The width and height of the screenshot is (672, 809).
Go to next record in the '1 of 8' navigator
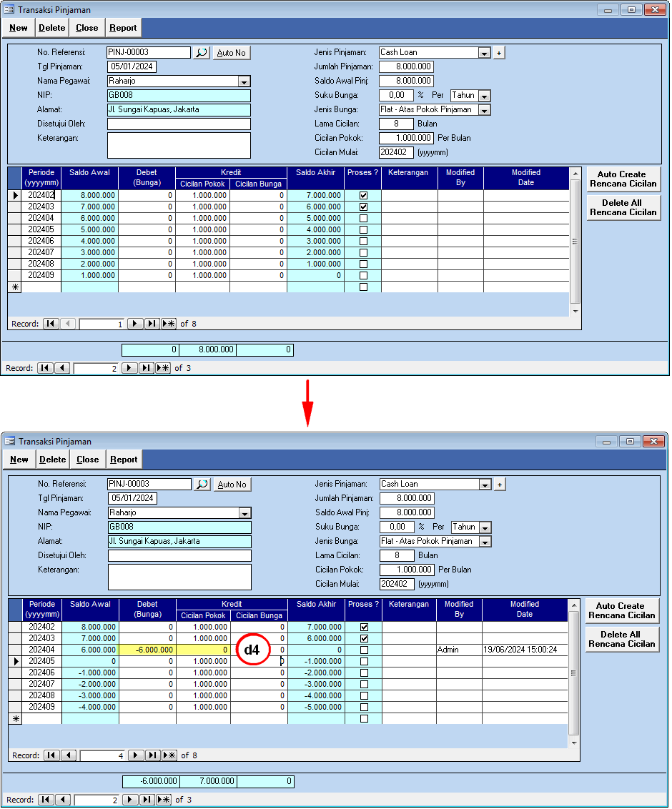coord(135,324)
